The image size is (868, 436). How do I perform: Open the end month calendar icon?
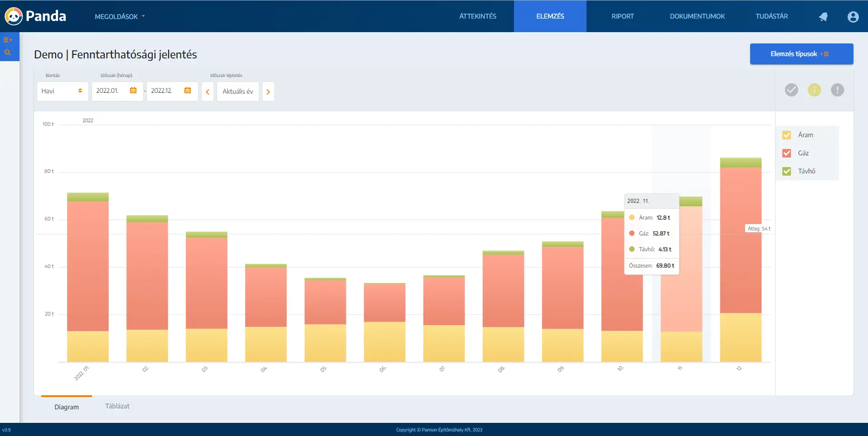coord(188,91)
